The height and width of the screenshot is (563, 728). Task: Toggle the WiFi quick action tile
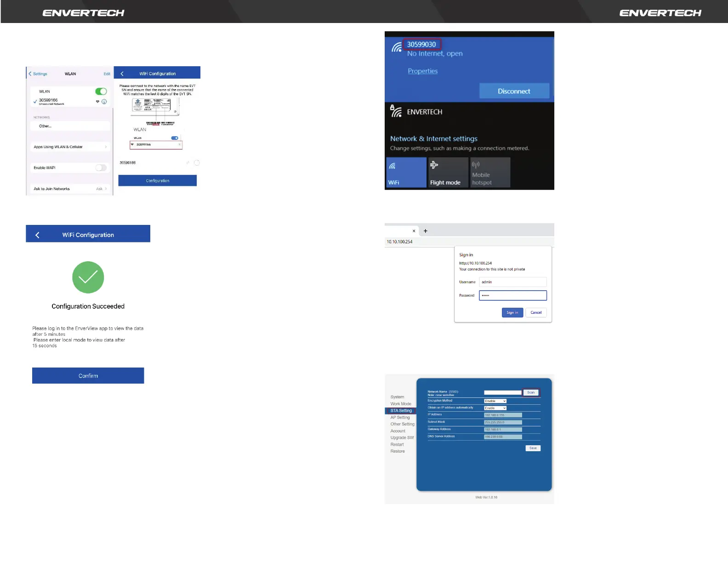coord(406,172)
